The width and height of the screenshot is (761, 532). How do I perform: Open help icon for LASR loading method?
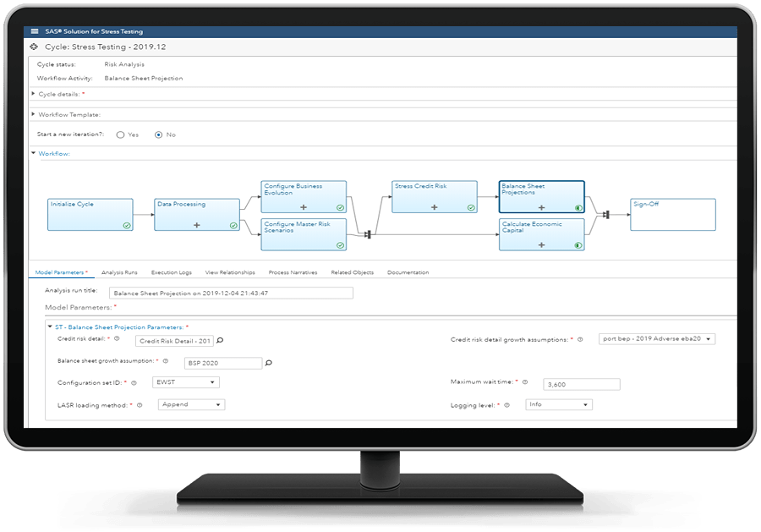coord(140,405)
